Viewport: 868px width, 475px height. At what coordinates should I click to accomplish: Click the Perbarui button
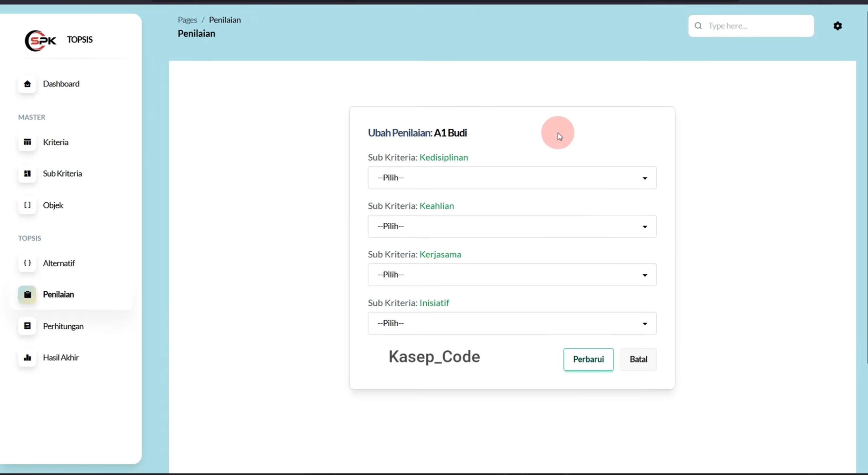pyautogui.click(x=588, y=359)
